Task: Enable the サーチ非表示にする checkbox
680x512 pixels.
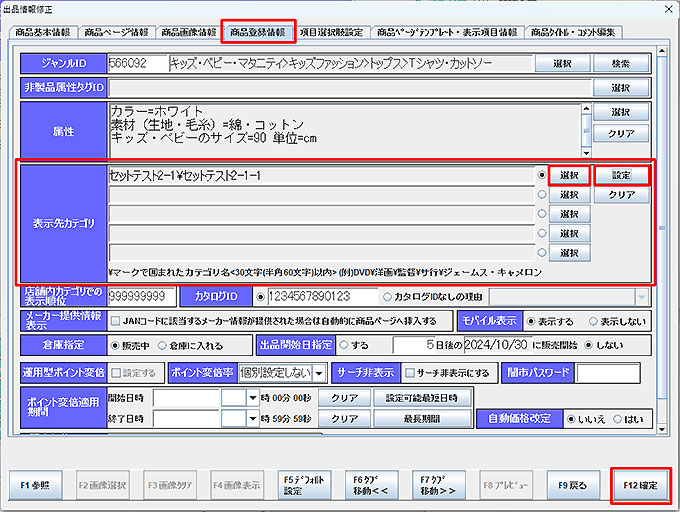Action: click(411, 372)
